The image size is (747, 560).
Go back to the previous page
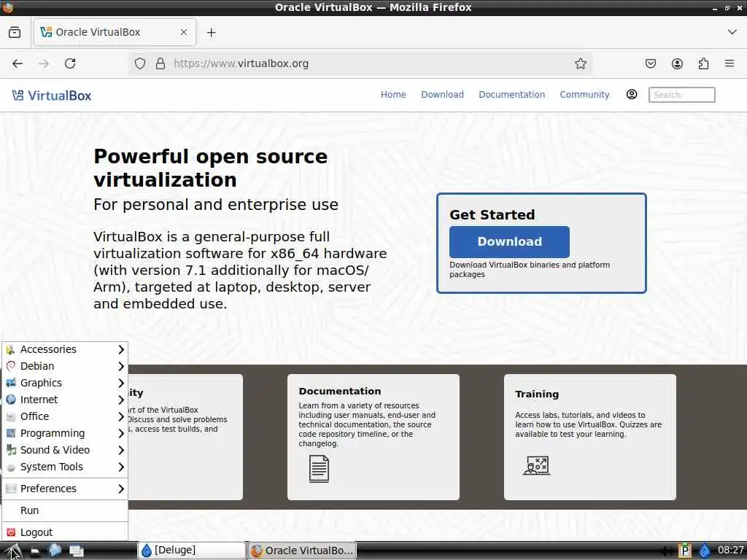[x=18, y=63]
